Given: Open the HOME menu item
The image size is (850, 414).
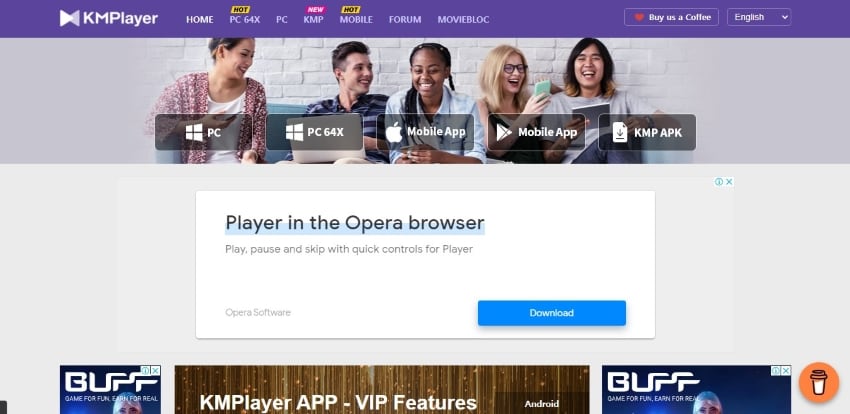Looking at the screenshot, I should tap(199, 20).
